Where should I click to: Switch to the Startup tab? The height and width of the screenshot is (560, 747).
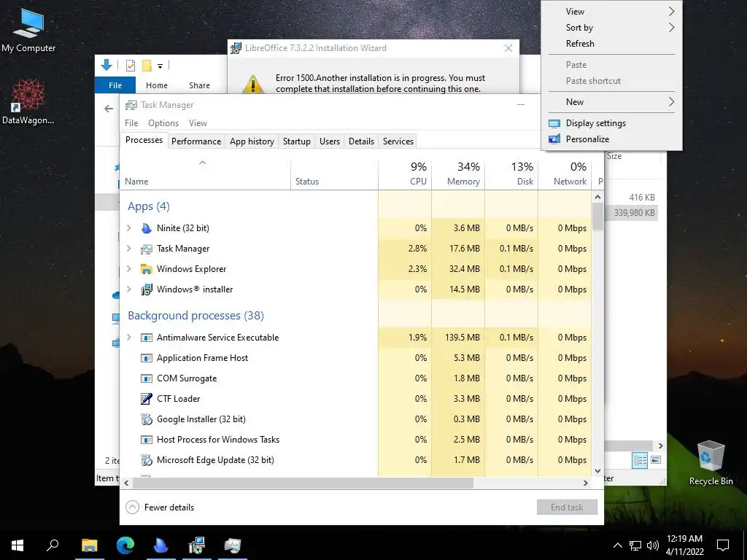(x=296, y=141)
